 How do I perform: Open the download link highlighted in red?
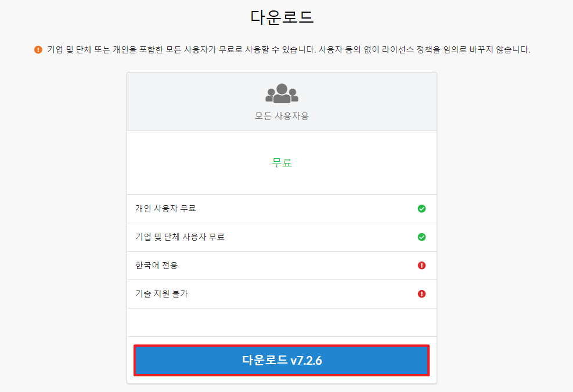(281, 360)
